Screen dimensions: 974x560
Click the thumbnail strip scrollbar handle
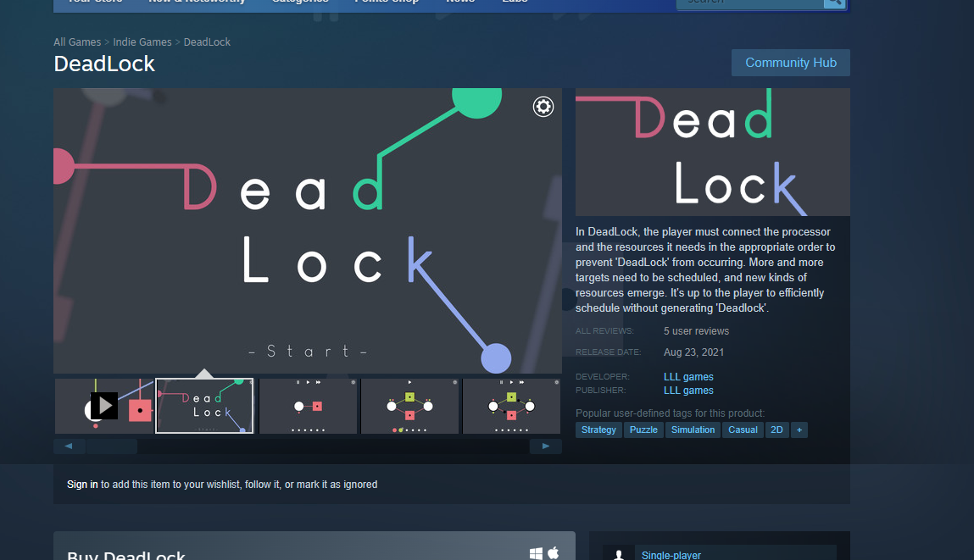pos(112,446)
